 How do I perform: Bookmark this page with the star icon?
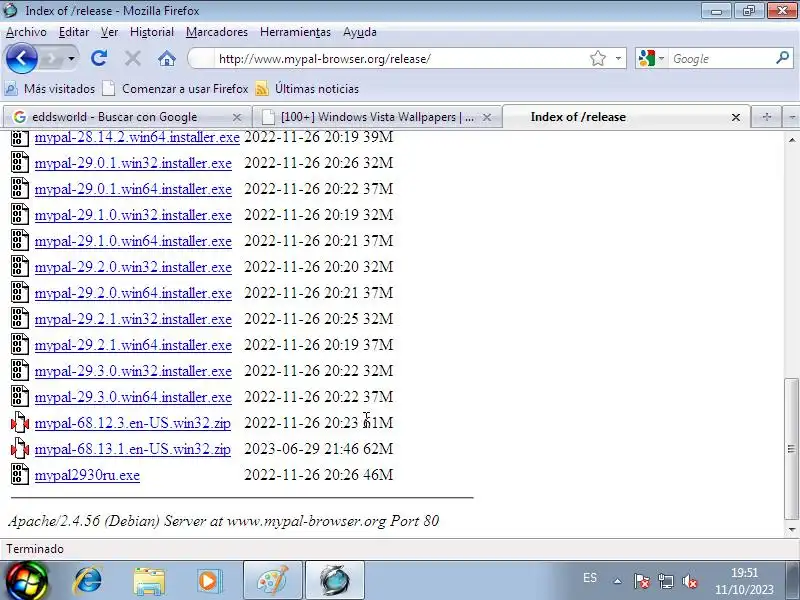(x=597, y=59)
